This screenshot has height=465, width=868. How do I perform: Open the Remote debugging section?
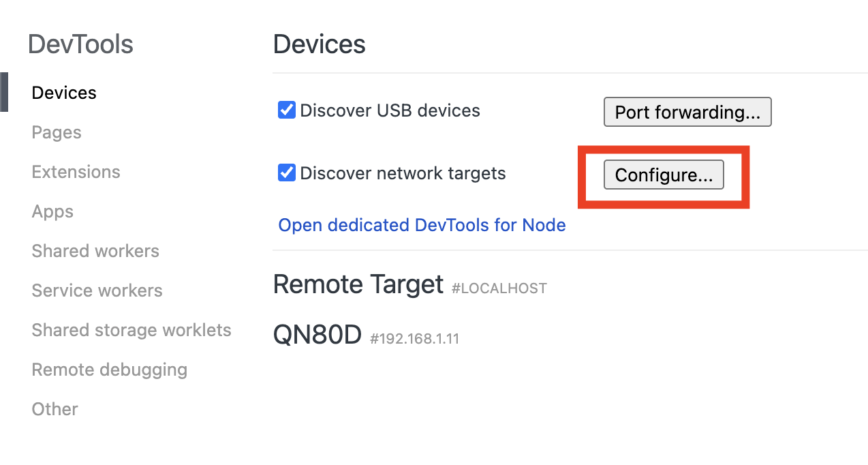109,370
